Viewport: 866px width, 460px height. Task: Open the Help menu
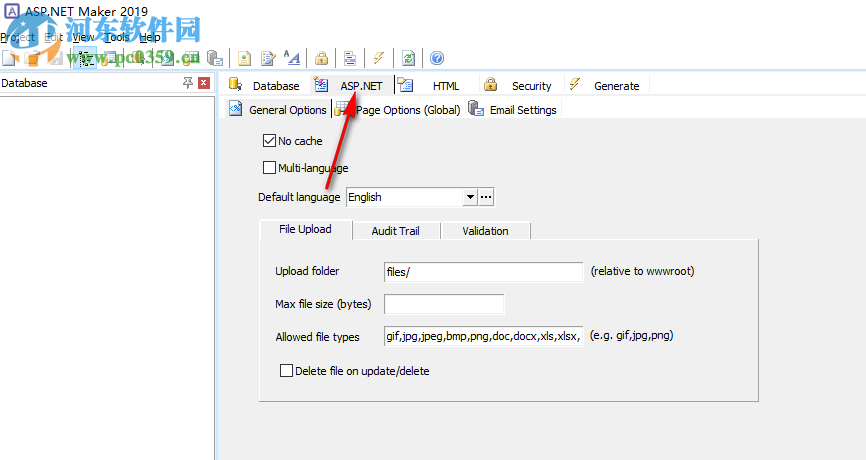[x=150, y=37]
